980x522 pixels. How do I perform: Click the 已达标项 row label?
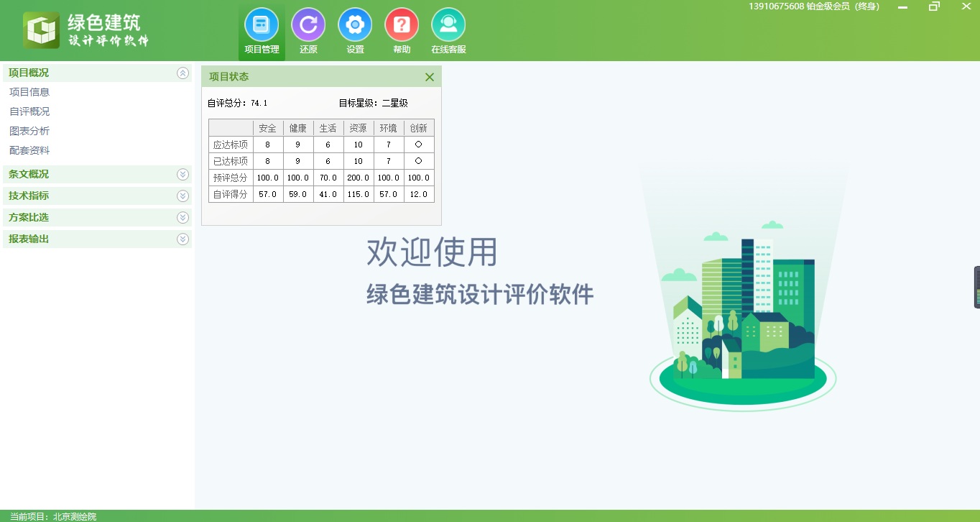click(231, 161)
